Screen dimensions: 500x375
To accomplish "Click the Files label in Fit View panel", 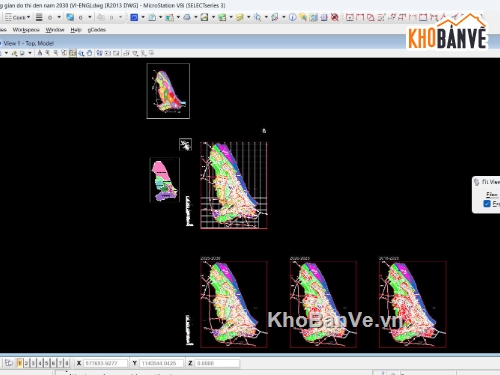I will (x=492, y=194).
